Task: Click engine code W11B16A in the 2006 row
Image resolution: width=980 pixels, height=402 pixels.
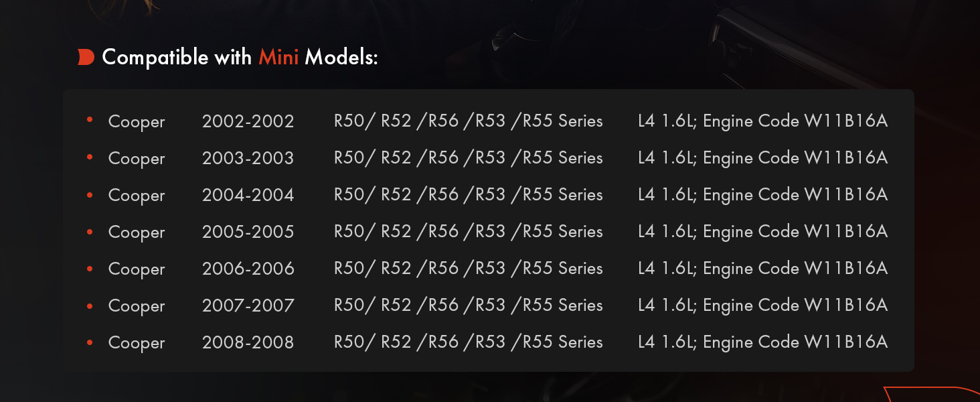Action: pyautogui.click(x=846, y=269)
